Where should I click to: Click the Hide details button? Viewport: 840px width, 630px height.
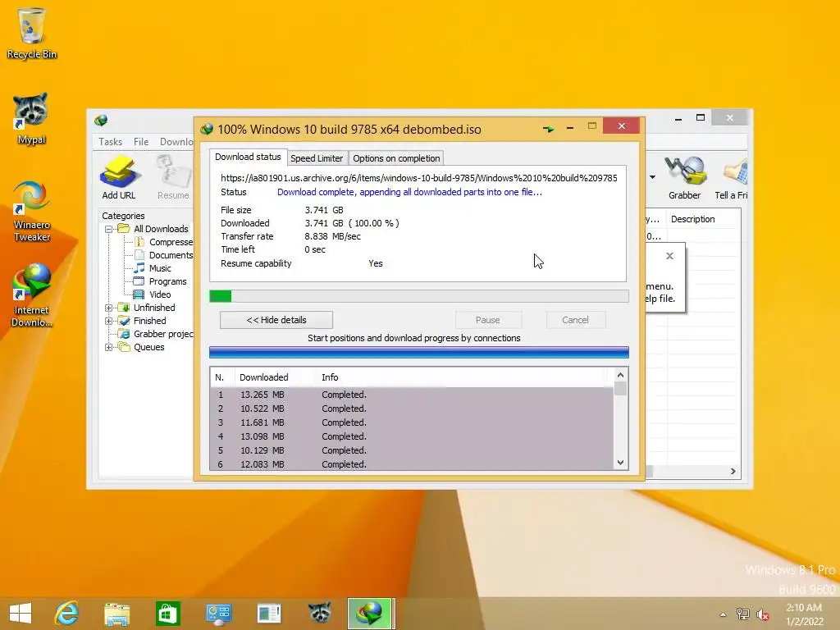point(276,320)
